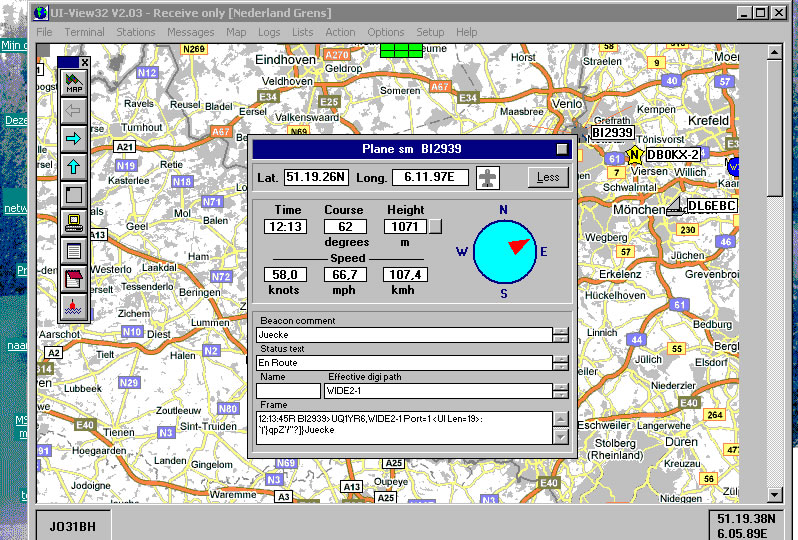Open the Stations menu
Viewport: 798px width, 540px height.
[x=135, y=32]
